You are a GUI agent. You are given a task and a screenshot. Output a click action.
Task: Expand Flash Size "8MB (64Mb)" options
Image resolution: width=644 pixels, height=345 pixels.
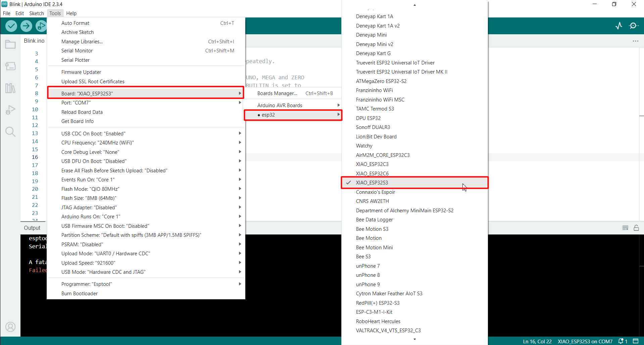click(146, 198)
